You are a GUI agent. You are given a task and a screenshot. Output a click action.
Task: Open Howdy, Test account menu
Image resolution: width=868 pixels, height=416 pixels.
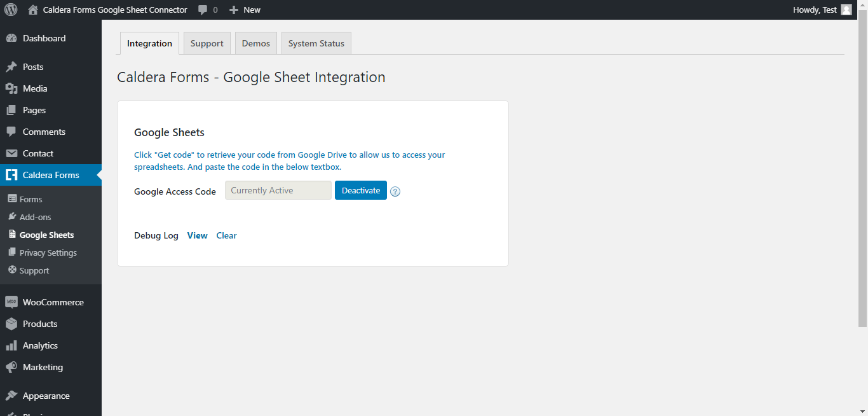822,10
